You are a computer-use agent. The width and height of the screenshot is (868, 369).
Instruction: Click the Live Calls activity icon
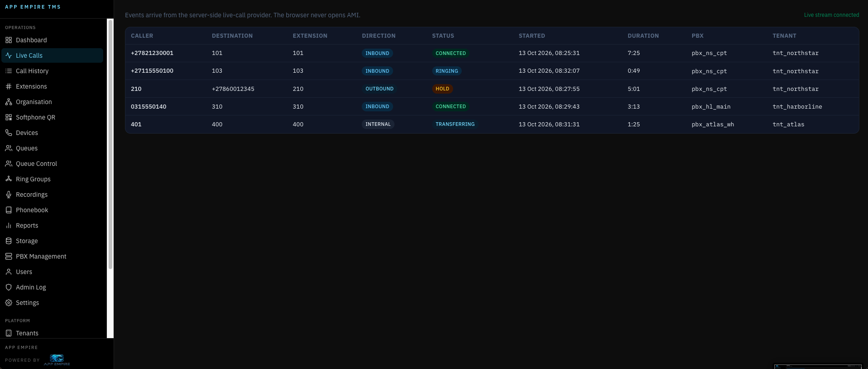click(x=9, y=55)
